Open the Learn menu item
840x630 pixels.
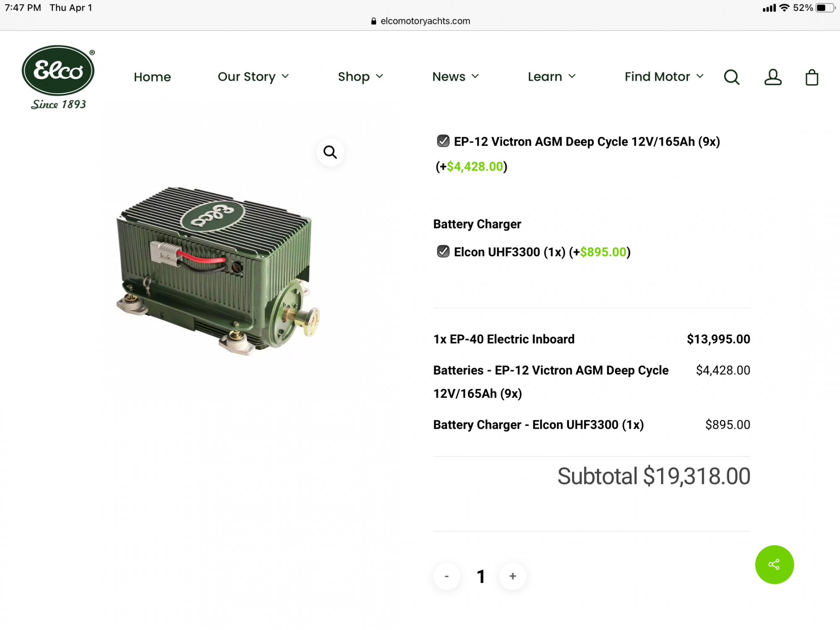(545, 77)
